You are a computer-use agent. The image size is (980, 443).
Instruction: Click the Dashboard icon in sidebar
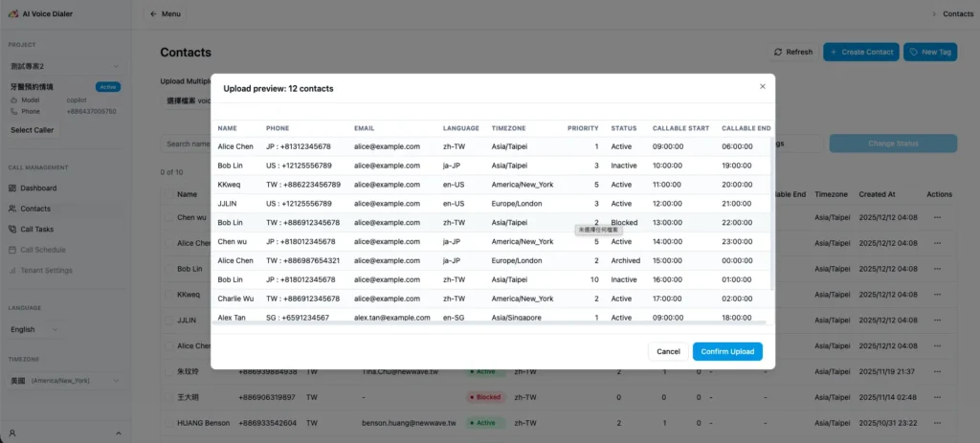(x=12, y=188)
